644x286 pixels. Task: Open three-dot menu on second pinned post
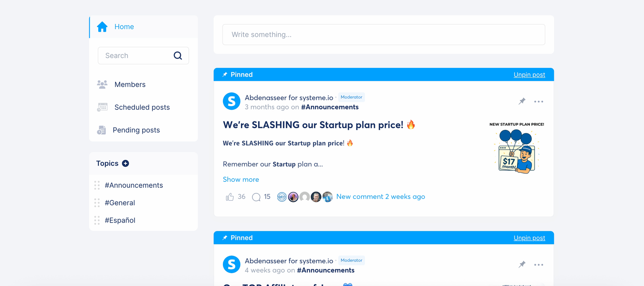(538, 265)
